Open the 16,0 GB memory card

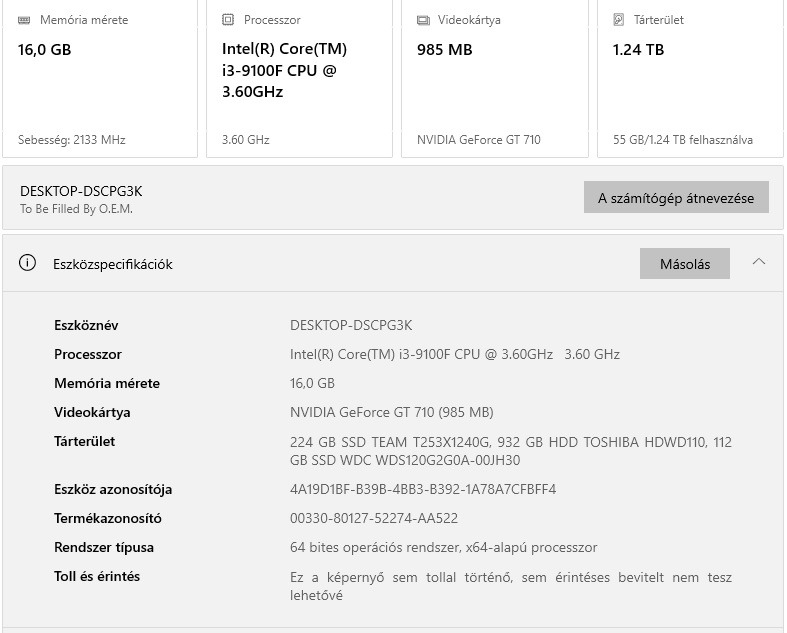99,80
